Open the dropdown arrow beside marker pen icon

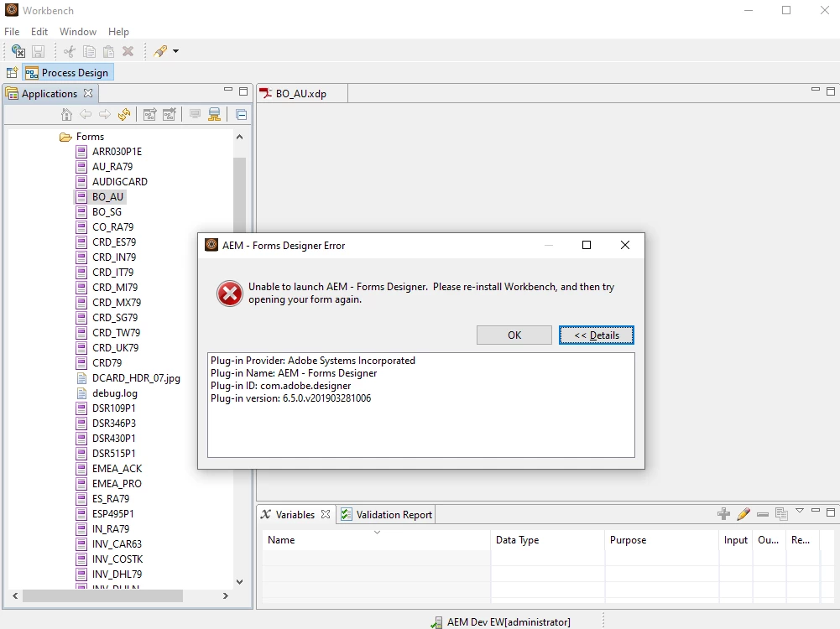click(175, 51)
